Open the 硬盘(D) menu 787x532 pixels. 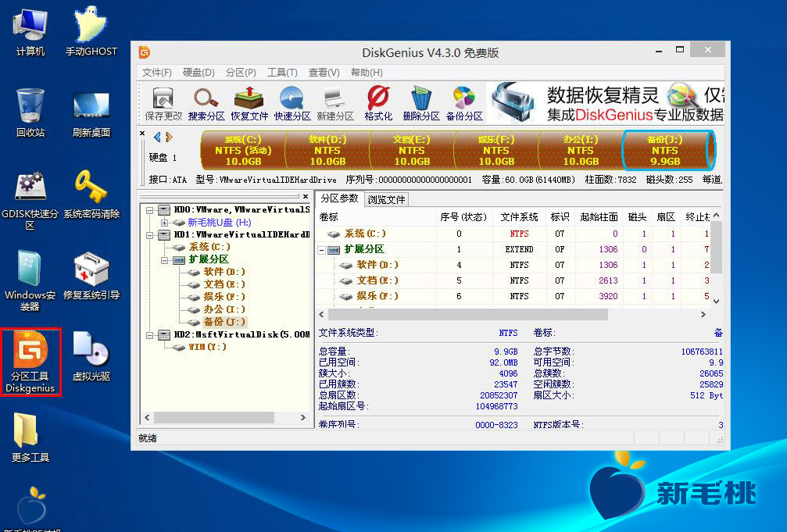(199, 73)
